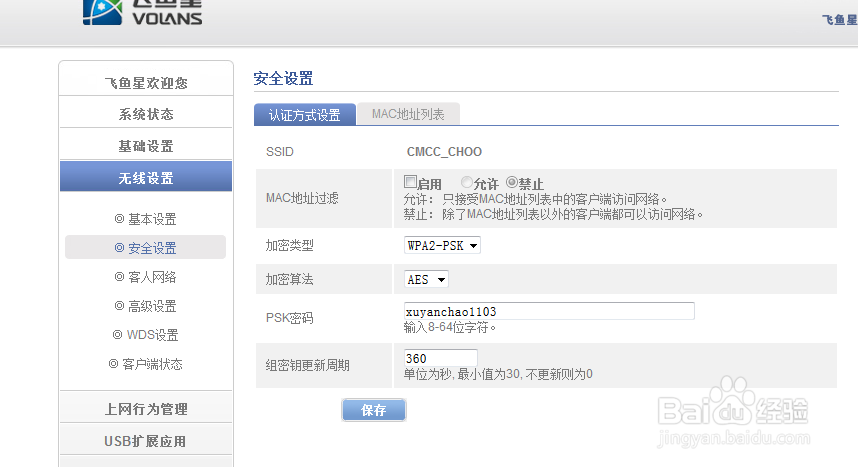
Task: Go to 基本设置 submenu
Action: [x=146, y=219]
